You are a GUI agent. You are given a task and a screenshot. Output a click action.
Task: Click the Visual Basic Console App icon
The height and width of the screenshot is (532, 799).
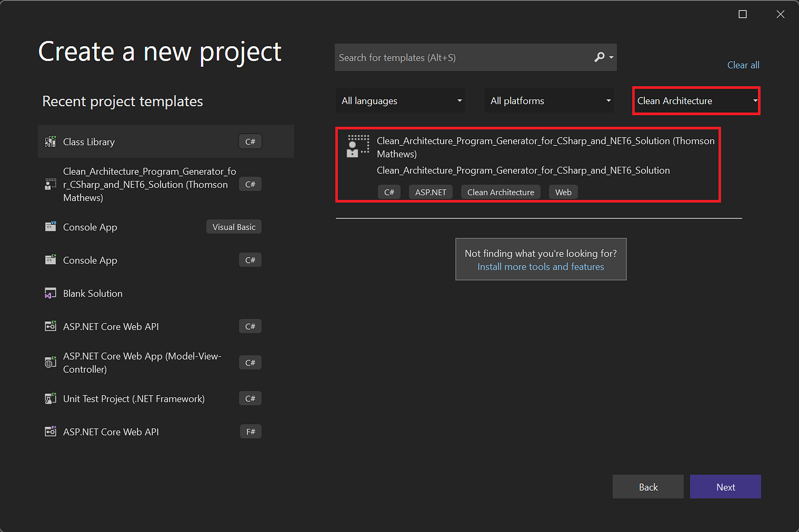[50, 226]
